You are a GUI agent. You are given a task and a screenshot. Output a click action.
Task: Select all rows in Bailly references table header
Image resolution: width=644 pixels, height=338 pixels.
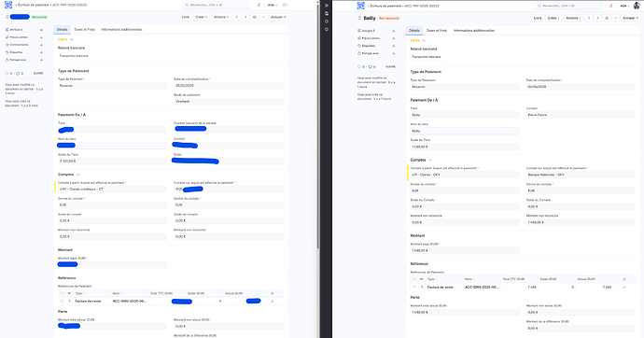(x=414, y=279)
